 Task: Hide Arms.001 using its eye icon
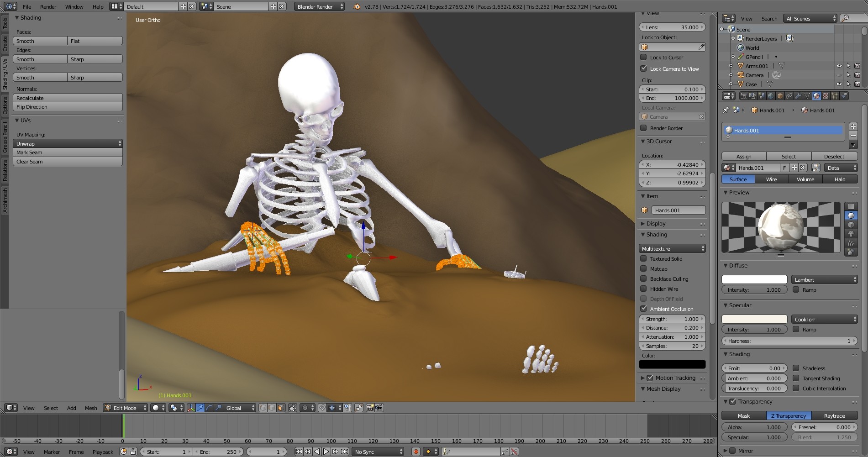839,66
